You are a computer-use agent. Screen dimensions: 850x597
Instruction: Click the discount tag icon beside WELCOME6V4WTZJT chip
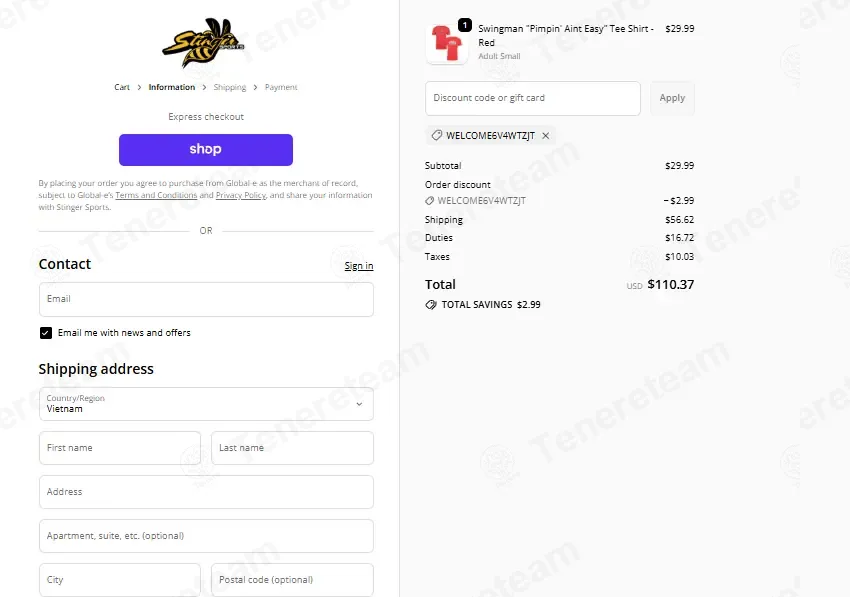[x=436, y=136]
